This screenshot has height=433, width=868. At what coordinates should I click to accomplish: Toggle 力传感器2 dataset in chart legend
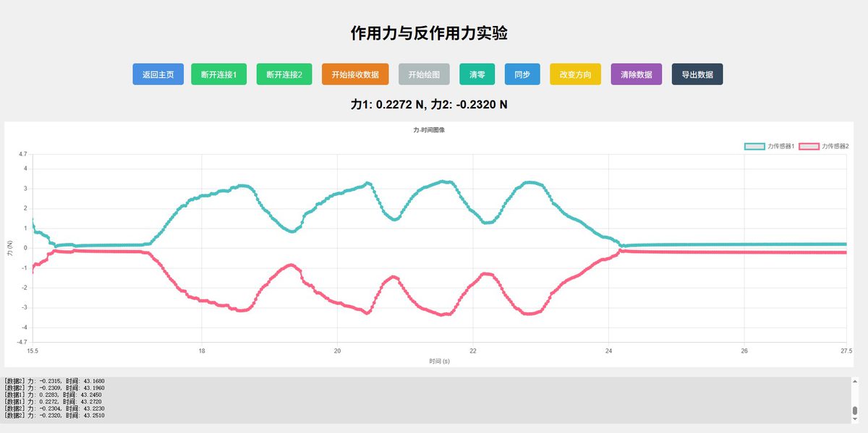coord(824,146)
